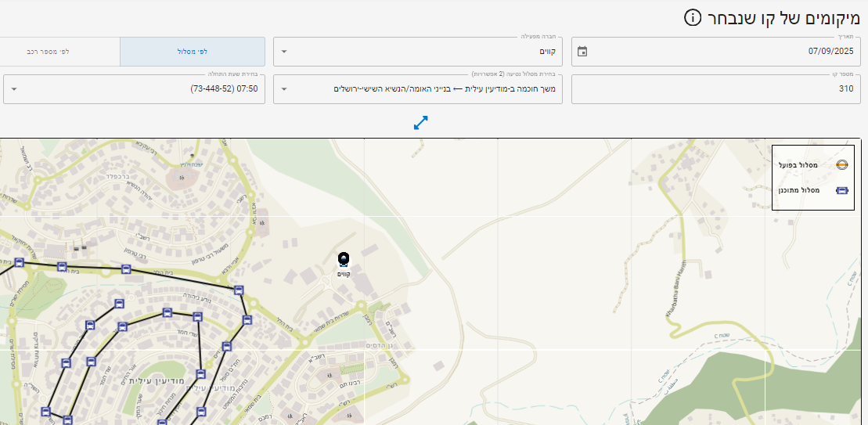Screen dimensions: 868x425
Task: Open the route direction dropdown arrow
Action: (x=284, y=89)
